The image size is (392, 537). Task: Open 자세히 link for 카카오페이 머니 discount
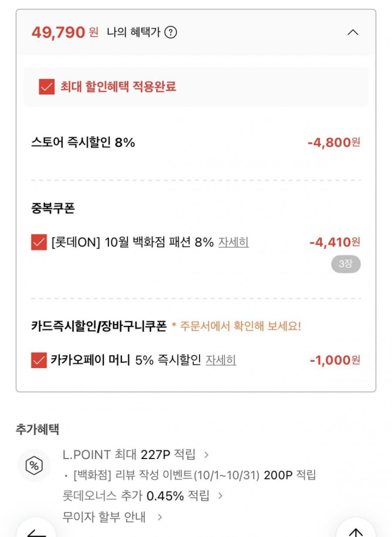coord(221,360)
